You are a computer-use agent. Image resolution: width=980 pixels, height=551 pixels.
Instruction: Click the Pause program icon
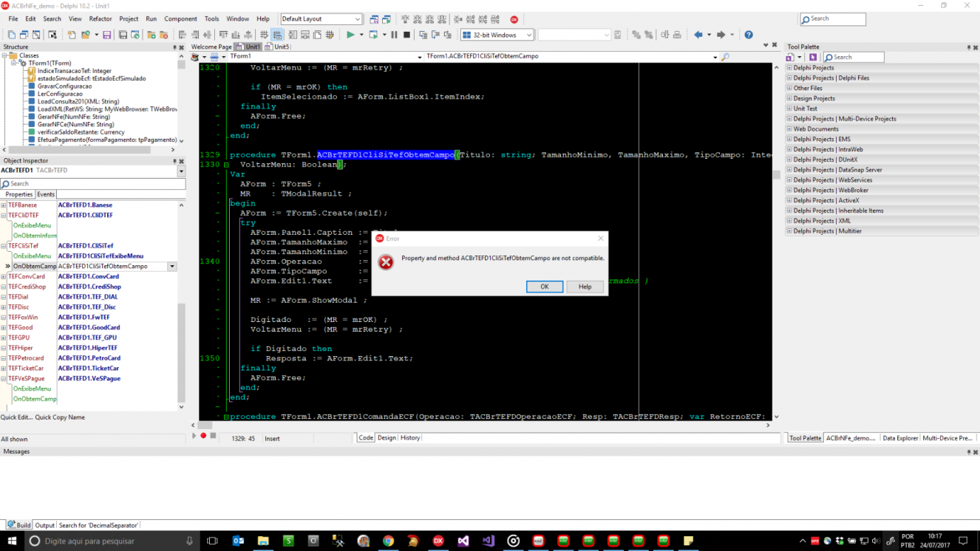coord(394,35)
